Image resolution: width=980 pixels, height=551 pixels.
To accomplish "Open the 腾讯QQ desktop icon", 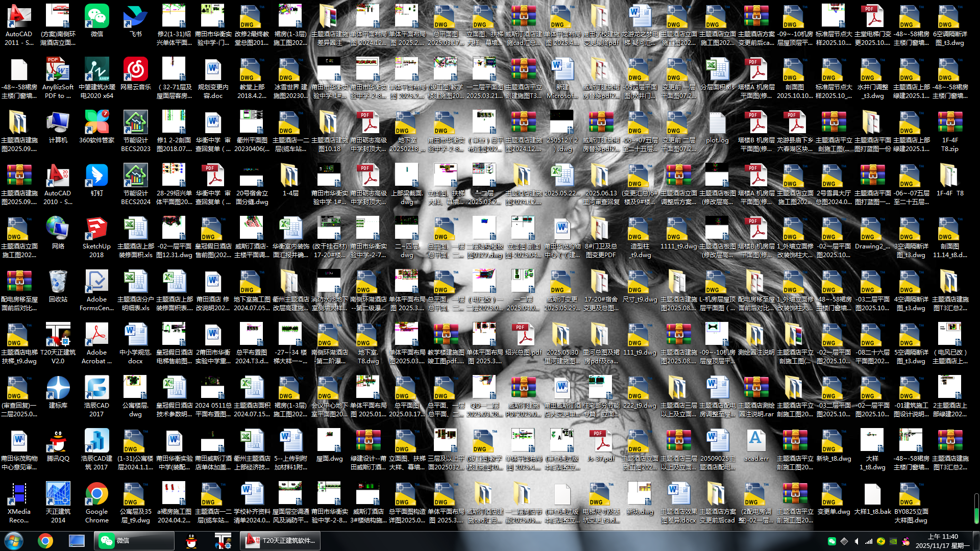I will tap(58, 442).
